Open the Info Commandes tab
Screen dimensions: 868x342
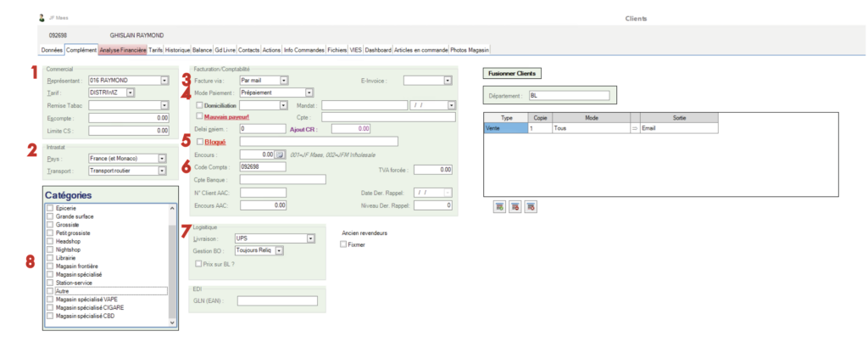pos(303,50)
